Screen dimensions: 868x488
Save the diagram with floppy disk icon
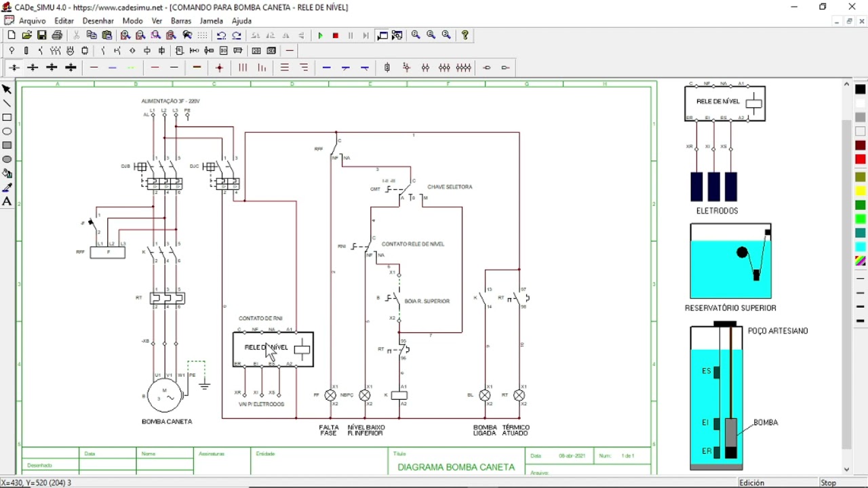click(42, 35)
